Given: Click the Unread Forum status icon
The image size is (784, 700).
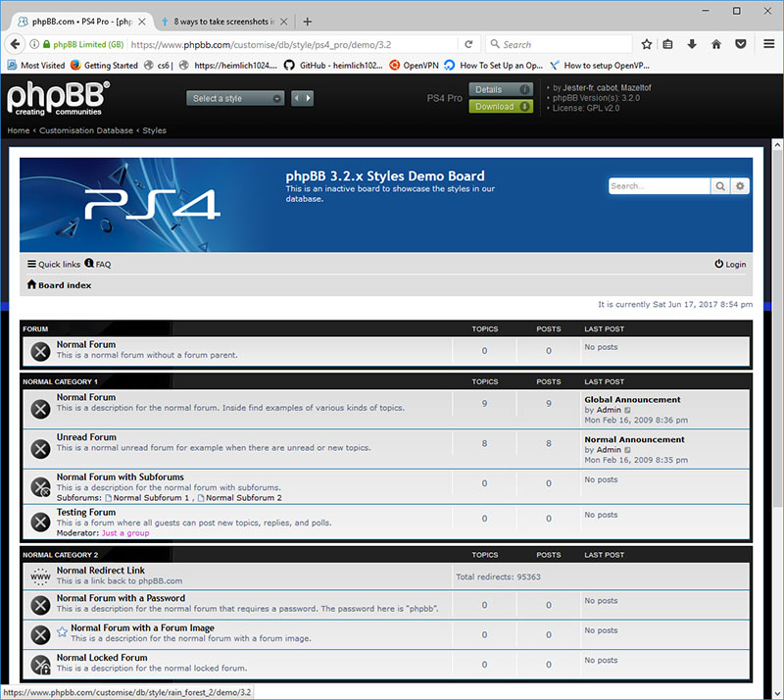Looking at the screenshot, I should [40, 449].
